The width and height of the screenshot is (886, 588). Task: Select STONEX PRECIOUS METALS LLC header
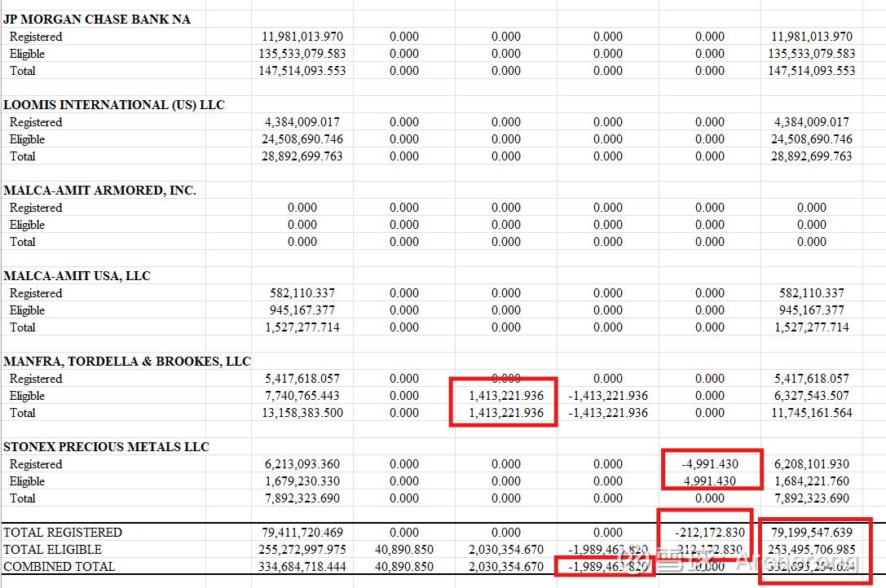pyautogui.click(x=106, y=447)
